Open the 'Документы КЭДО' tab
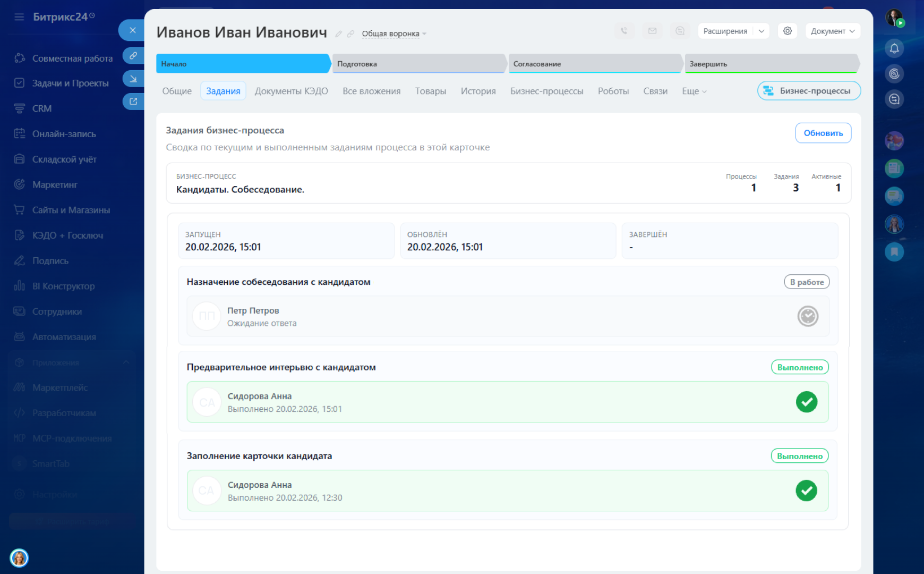Screen dimensions: 924x574 click(x=291, y=91)
